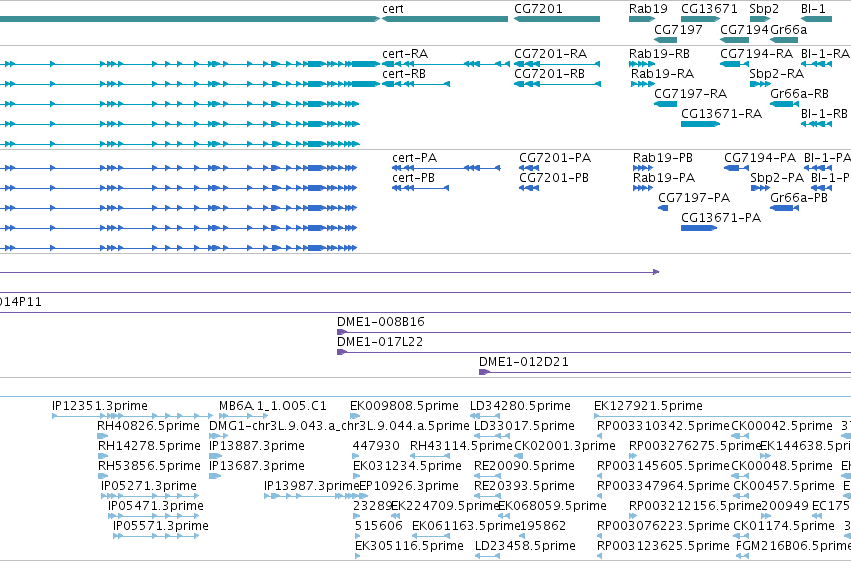Select EST EK061163.5prime
The width and height of the screenshot is (851, 561).
tap(430, 536)
